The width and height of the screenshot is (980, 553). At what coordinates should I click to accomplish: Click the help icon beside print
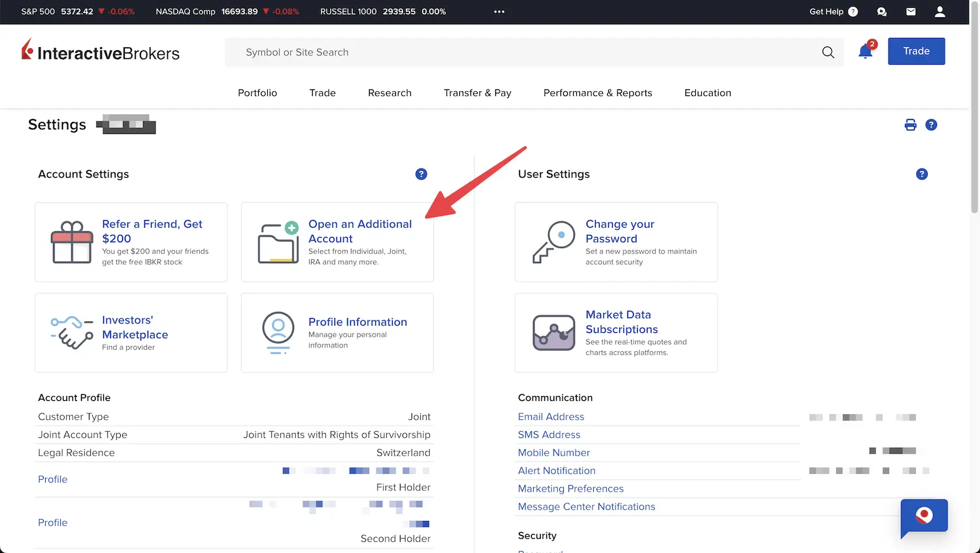(932, 125)
